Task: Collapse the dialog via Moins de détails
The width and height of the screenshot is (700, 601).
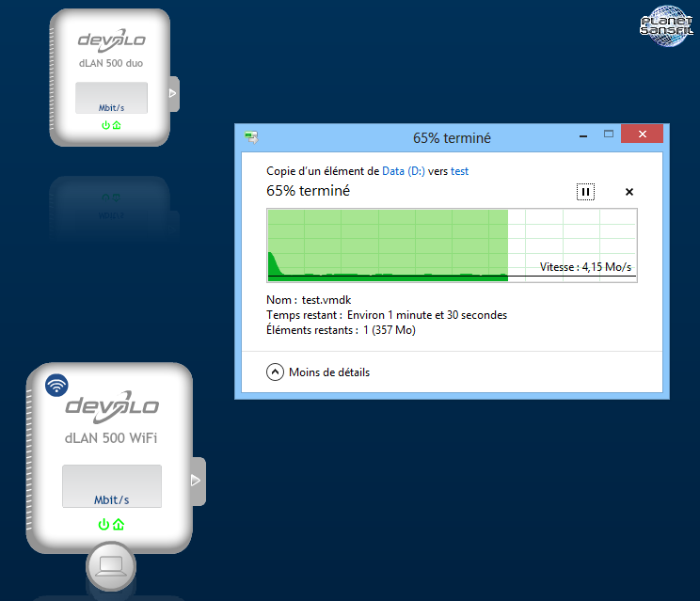Action: tap(318, 372)
